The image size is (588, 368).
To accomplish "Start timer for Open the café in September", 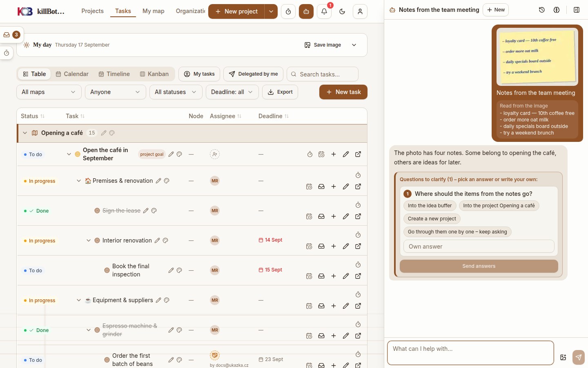I will (310, 154).
